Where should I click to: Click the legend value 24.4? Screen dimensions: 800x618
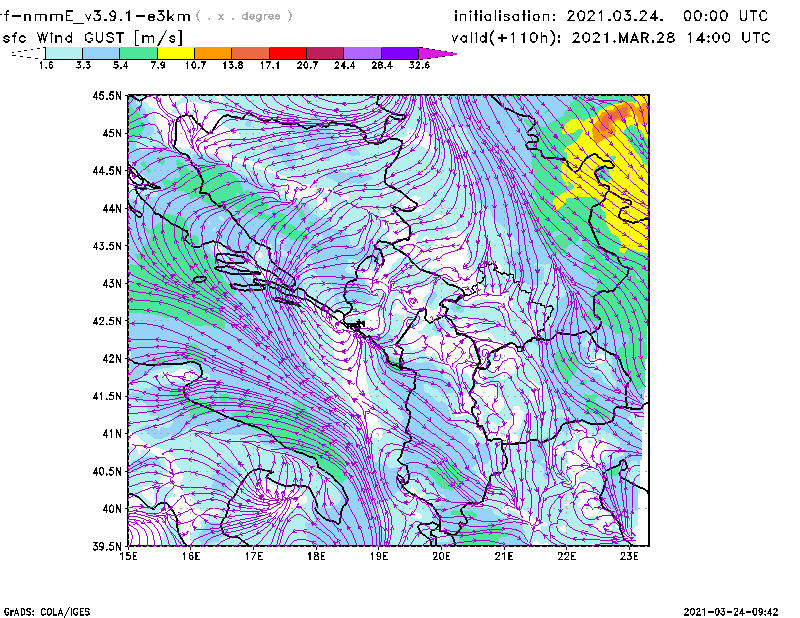(344, 65)
